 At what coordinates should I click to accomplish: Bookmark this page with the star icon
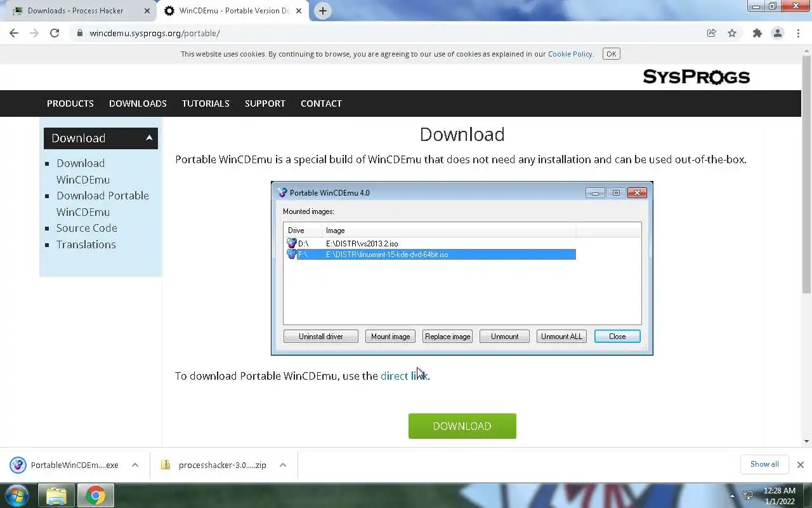coord(732,33)
